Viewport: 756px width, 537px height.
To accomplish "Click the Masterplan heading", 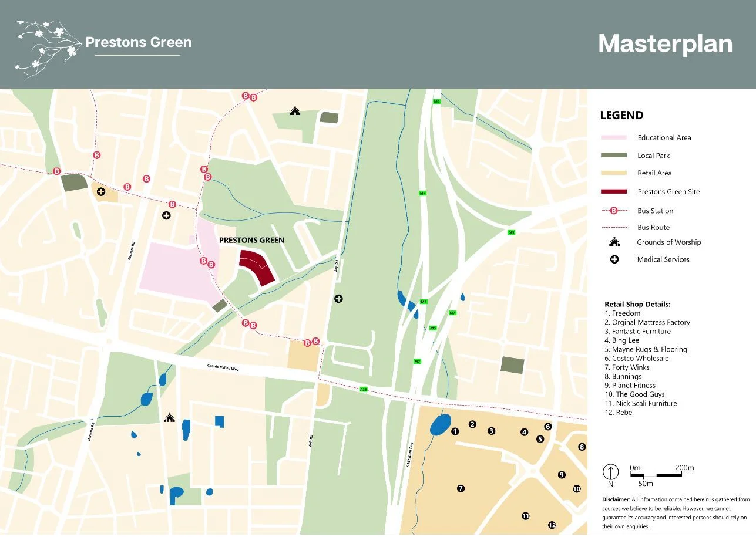I will [x=665, y=44].
